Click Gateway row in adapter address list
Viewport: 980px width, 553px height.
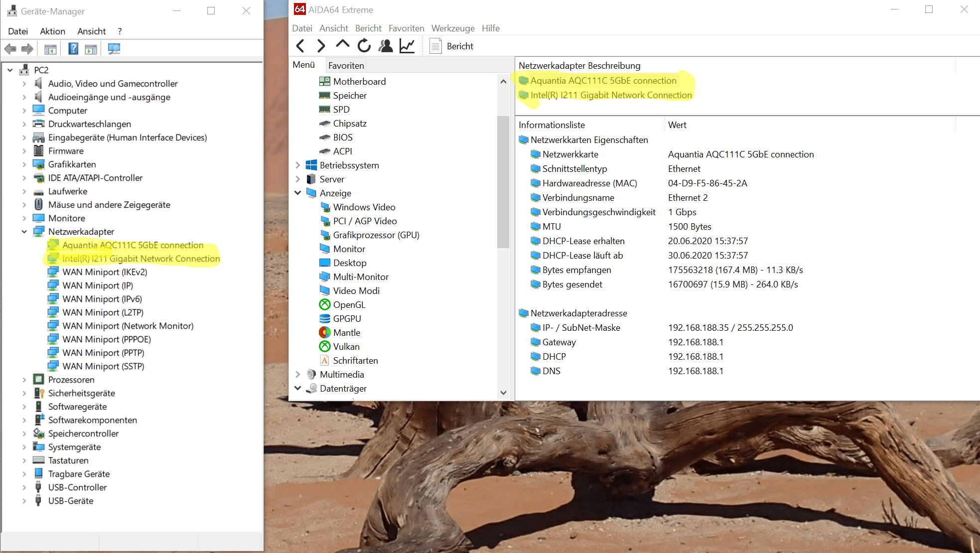coord(559,342)
